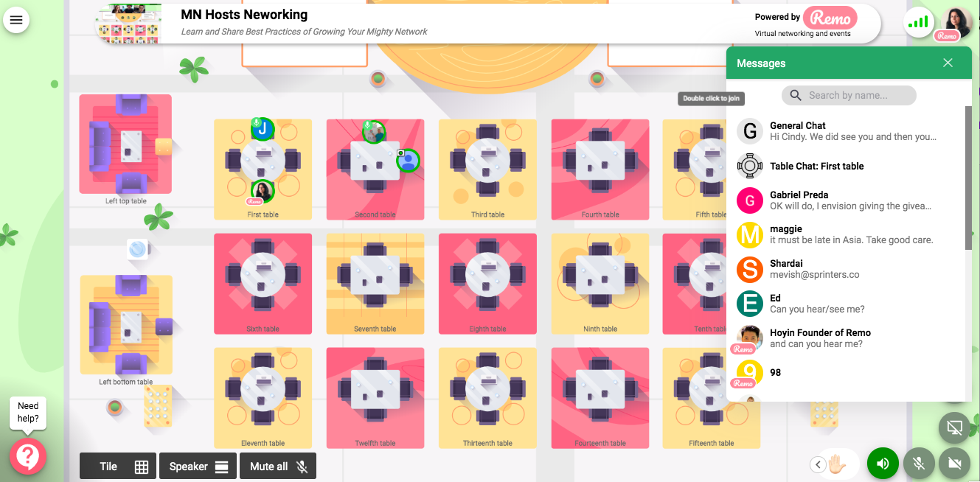Viewport: 980px width, 482px height.
Task: Close the Messages panel
Action: coord(948,63)
